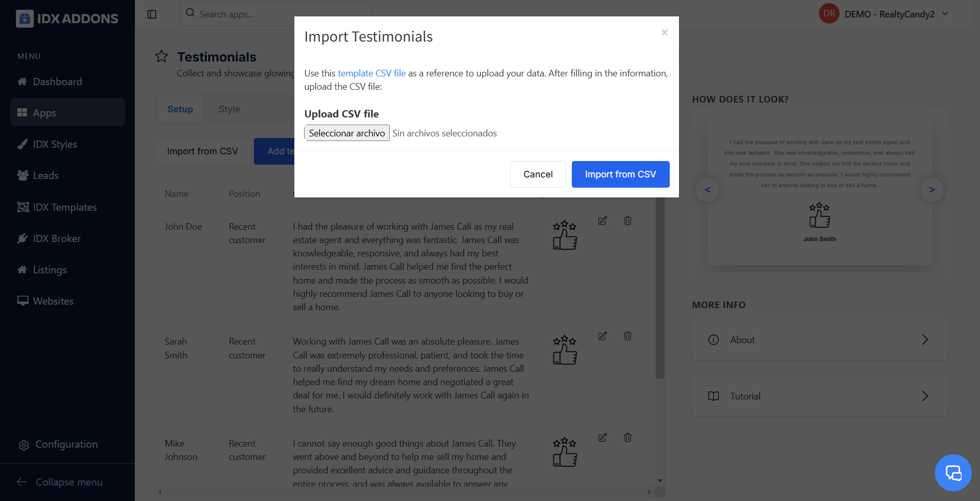Close the Import Testimonials dialog
The width and height of the screenshot is (980, 501).
pos(664,32)
